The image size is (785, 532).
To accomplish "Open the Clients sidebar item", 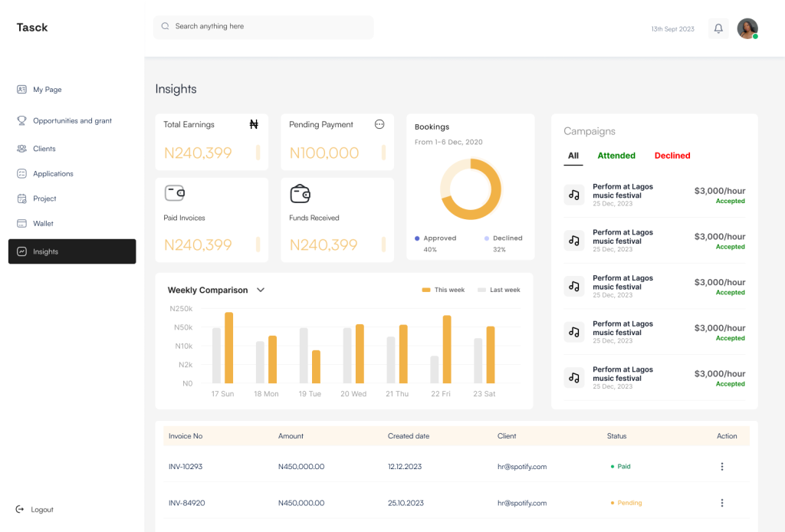I will (44, 149).
